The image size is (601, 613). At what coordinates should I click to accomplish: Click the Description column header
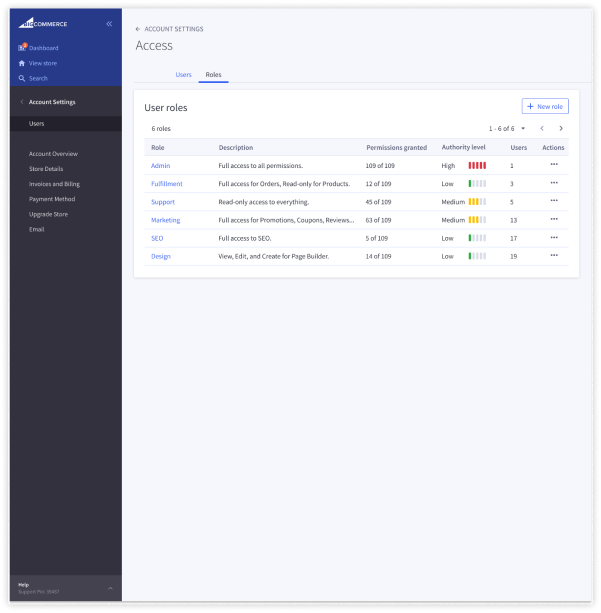[236, 147]
